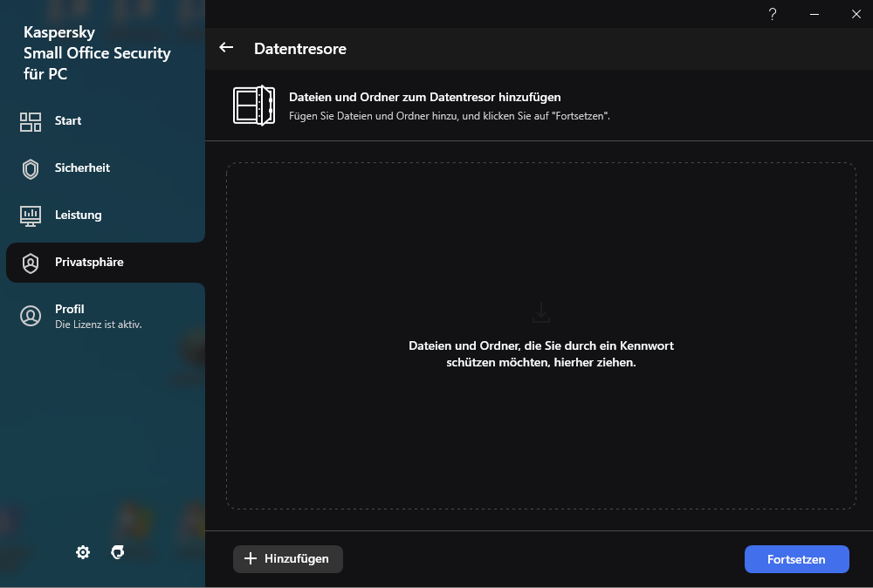Click the Hinzufügen button

coord(288,559)
